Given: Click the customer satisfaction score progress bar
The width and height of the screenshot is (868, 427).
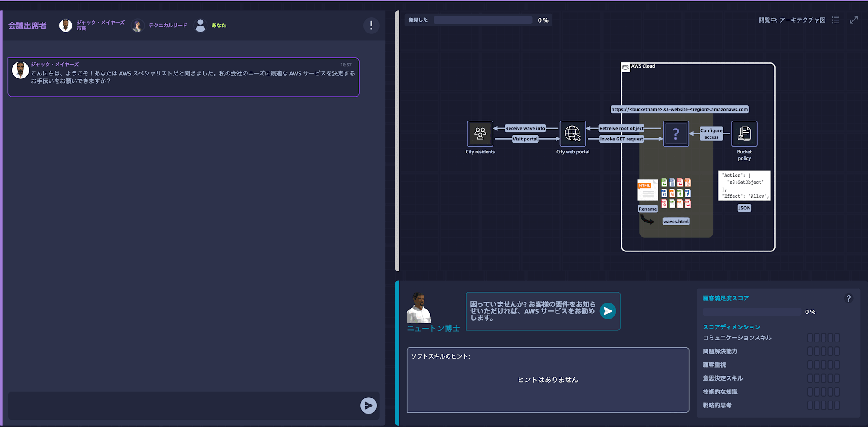Looking at the screenshot, I should coord(752,312).
